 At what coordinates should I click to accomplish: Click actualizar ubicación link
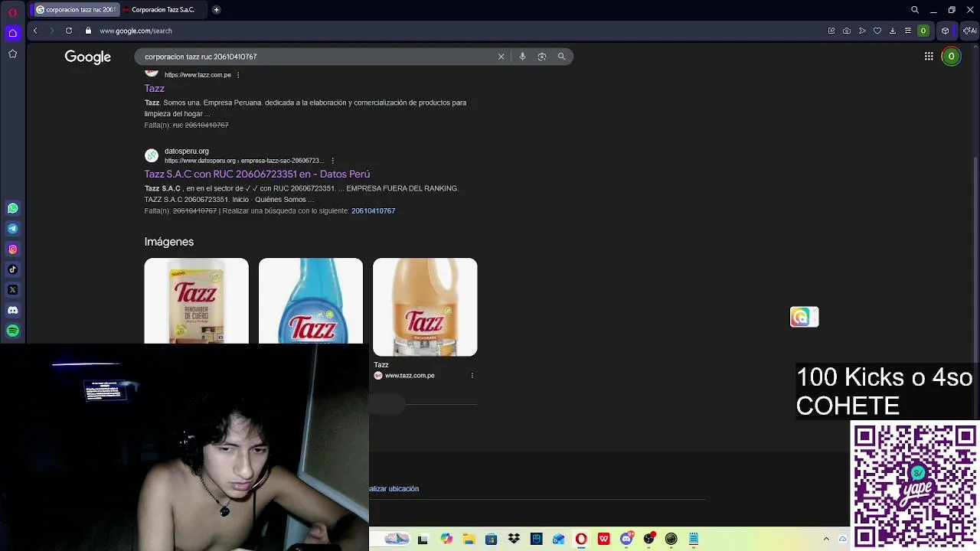click(x=394, y=489)
